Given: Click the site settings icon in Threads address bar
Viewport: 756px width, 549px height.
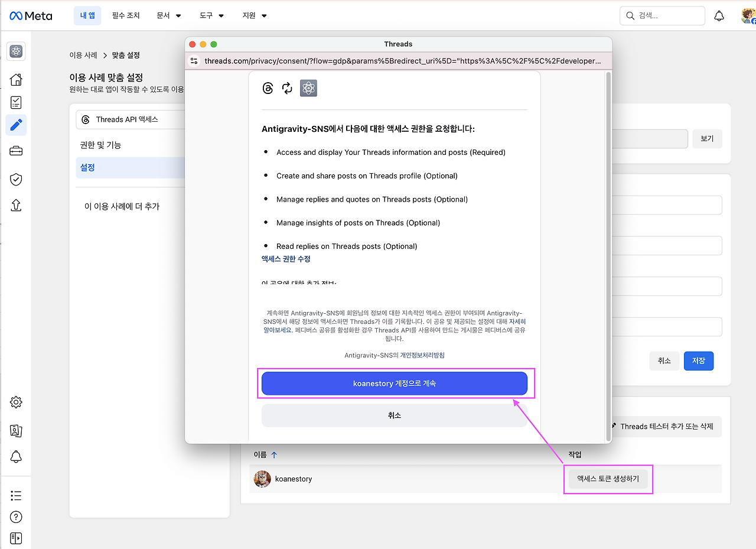Looking at the screenshot, I should click(x=194, y=61).
